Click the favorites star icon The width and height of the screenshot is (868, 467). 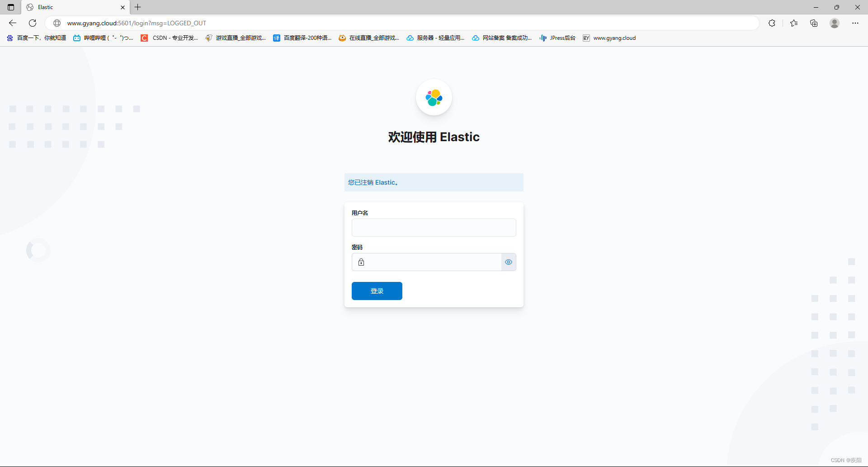tap(794, 23)
